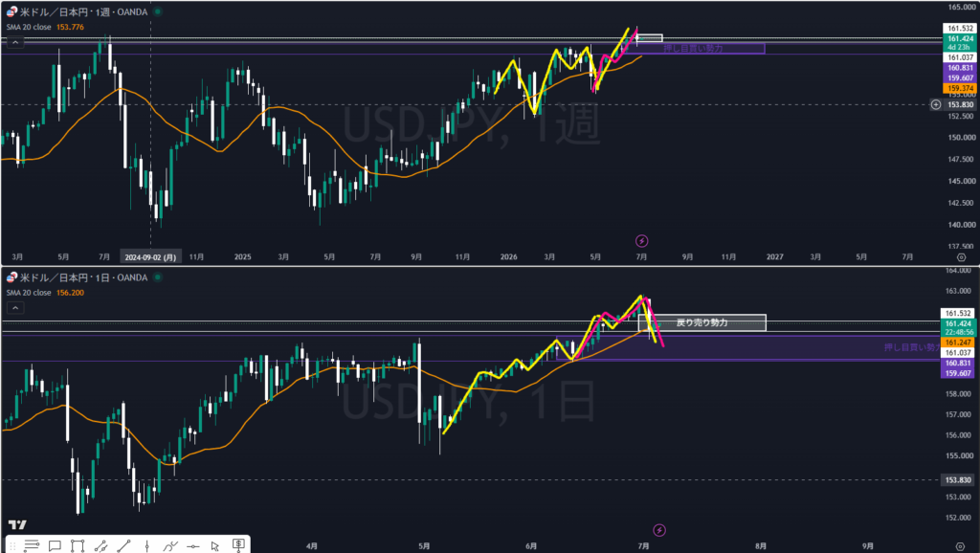980x553 pixels.
Task: Select the horizontal ray/fib lines tool in toolbar
Action: click(32, 546)
